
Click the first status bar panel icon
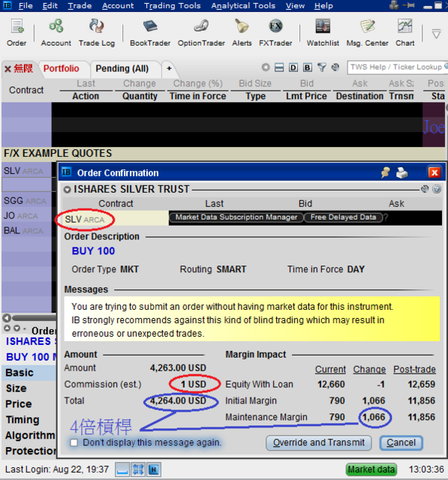(122, 469)
